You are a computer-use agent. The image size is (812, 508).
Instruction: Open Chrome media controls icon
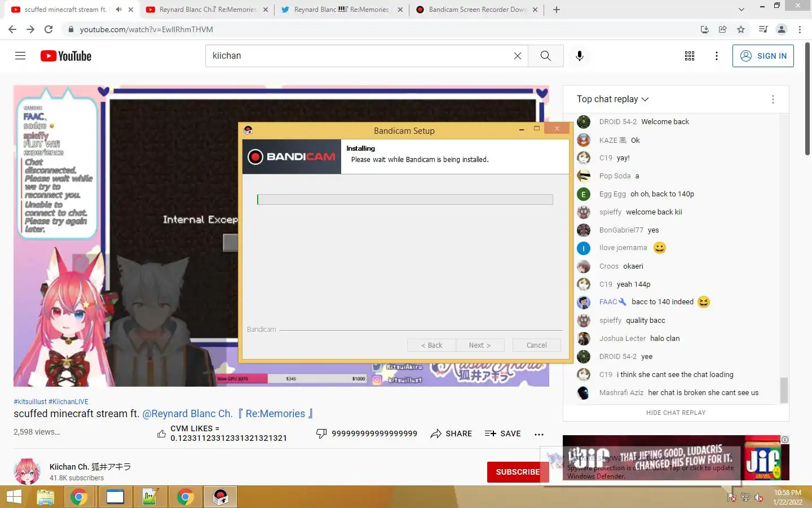click(x=763, y=29)
